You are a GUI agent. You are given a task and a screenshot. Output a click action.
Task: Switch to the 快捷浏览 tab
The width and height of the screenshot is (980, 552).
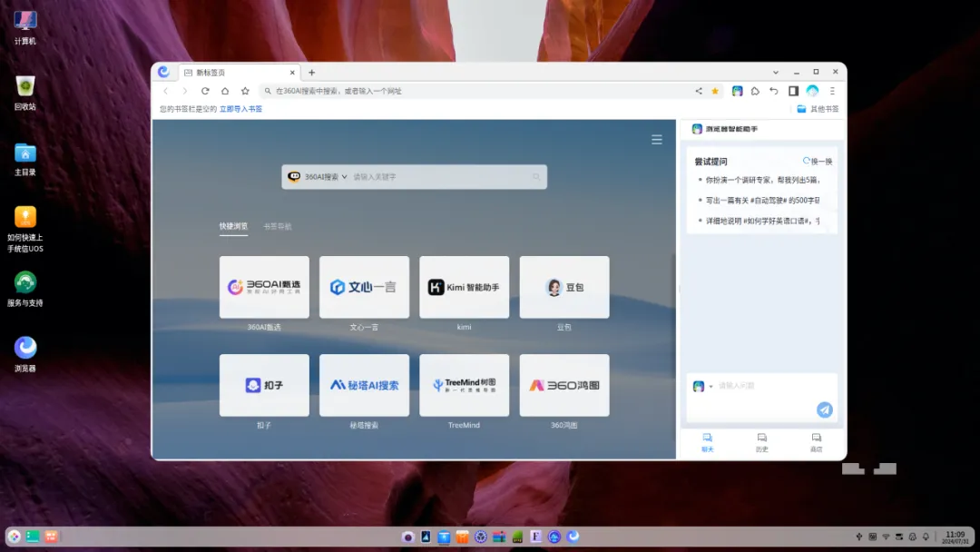pyautogui.click(x=233, y=226)
